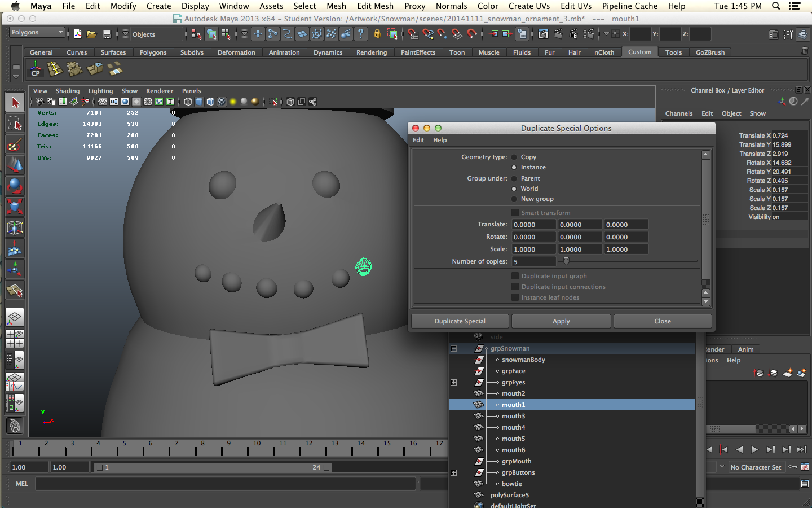812x508 pixels.
Task: Open the render view clapboard icon
Action: 543,34
